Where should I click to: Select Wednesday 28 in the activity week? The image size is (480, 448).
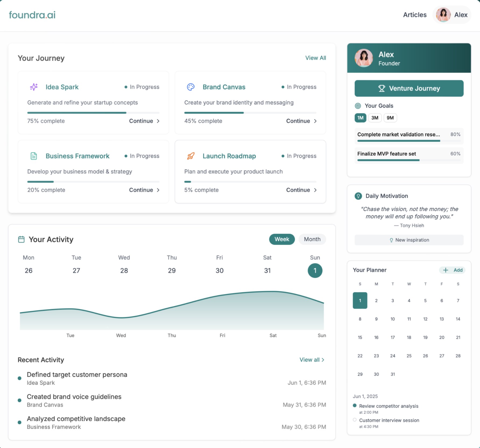[124, 271]
